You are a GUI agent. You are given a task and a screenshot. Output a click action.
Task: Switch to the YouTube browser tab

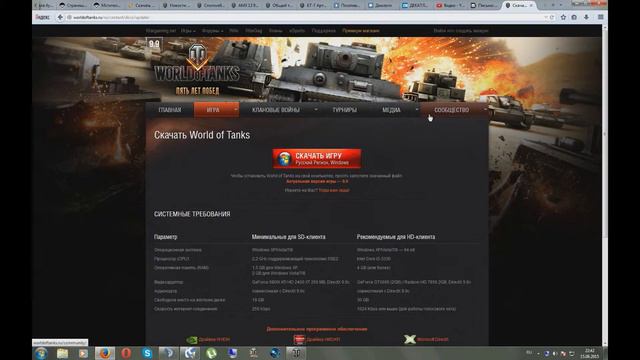coord(450,5)
